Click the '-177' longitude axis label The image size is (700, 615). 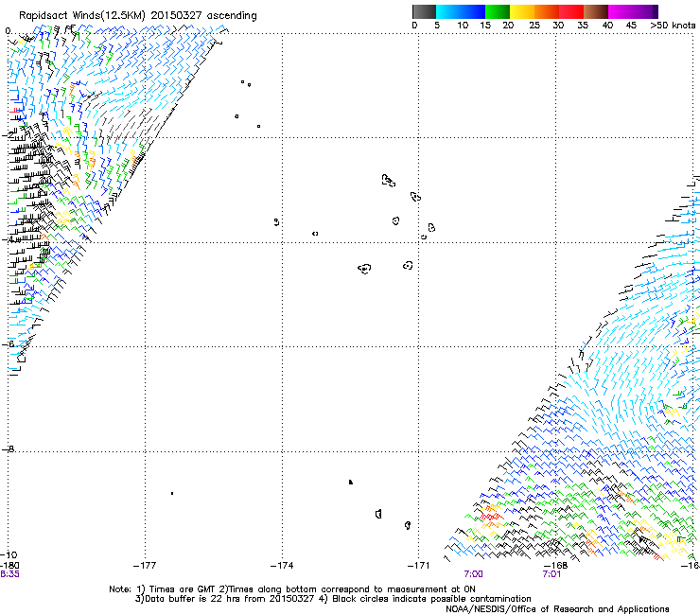coord(145,566)
